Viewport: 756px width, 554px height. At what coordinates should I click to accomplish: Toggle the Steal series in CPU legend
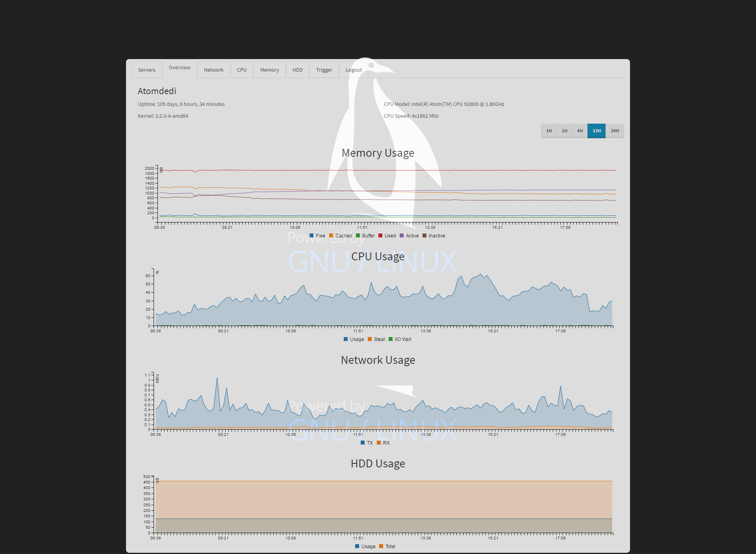pyautogui.click(x=370, y=339)
